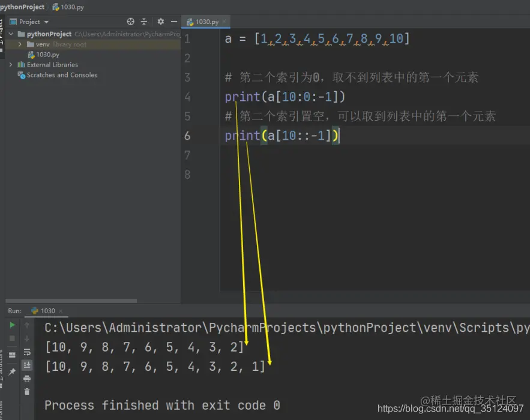Open the Project view dropdown
This screenshot has height=420, width=530.
tap(29, 22)
